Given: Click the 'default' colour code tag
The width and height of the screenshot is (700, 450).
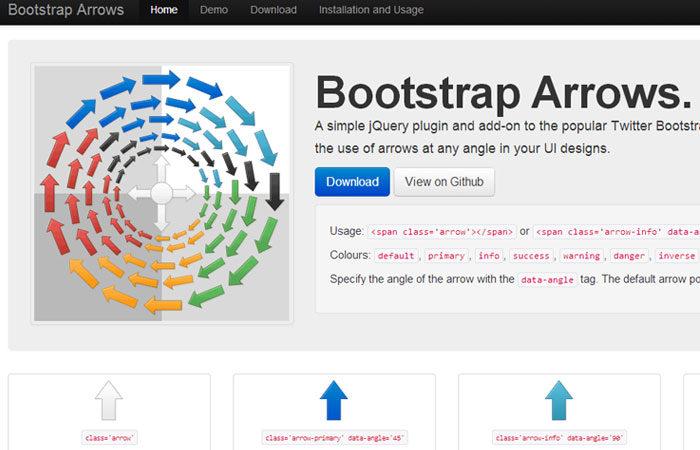Looking at the screenshot, I should [396, 255].
